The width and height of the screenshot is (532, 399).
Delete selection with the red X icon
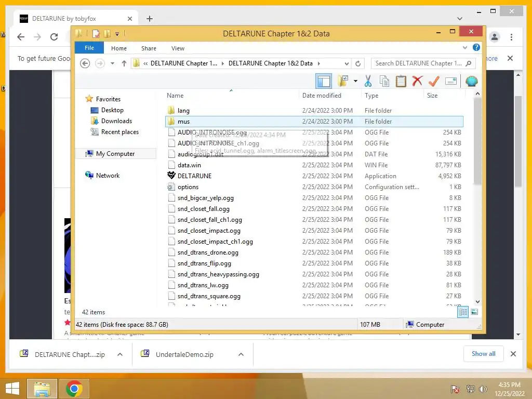pos(417,81)
